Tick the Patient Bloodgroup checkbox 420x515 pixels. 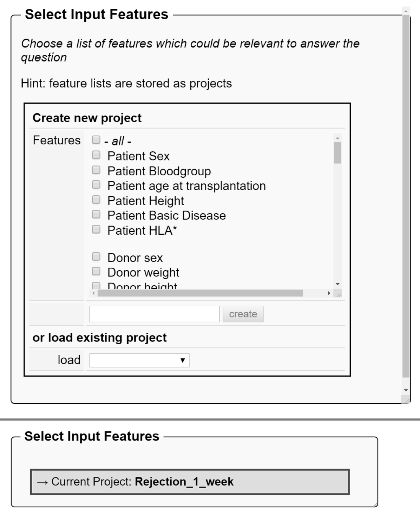coord(96,170)
